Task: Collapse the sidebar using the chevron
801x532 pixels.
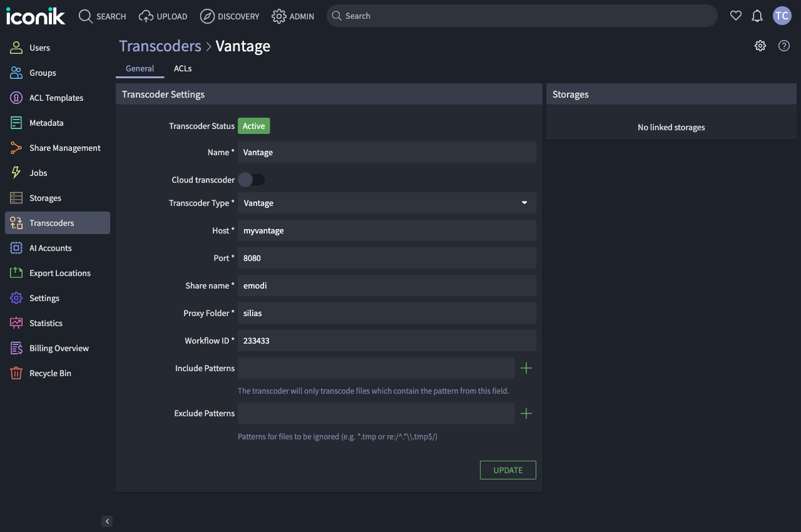Action: (106, 521)
